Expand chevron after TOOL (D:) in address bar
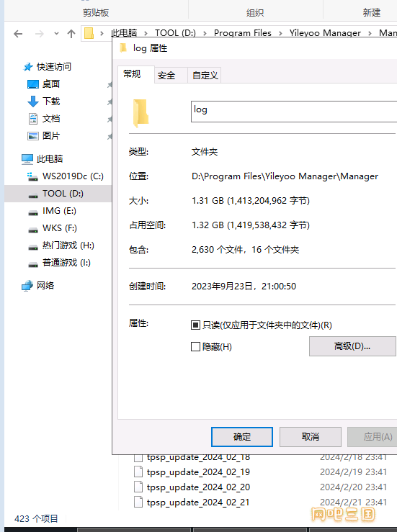The image size is (397, 532). (x=205, y=33)
